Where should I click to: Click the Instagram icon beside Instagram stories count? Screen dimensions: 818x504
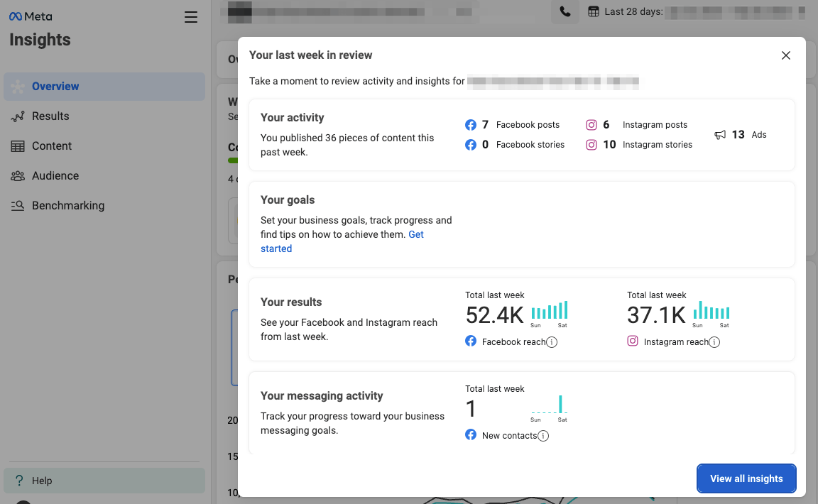592,144
